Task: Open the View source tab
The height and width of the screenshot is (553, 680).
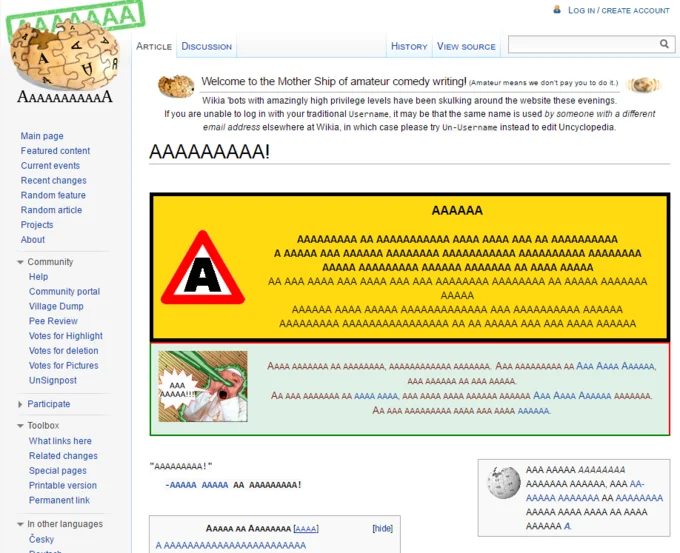Action: click(466, 46)
